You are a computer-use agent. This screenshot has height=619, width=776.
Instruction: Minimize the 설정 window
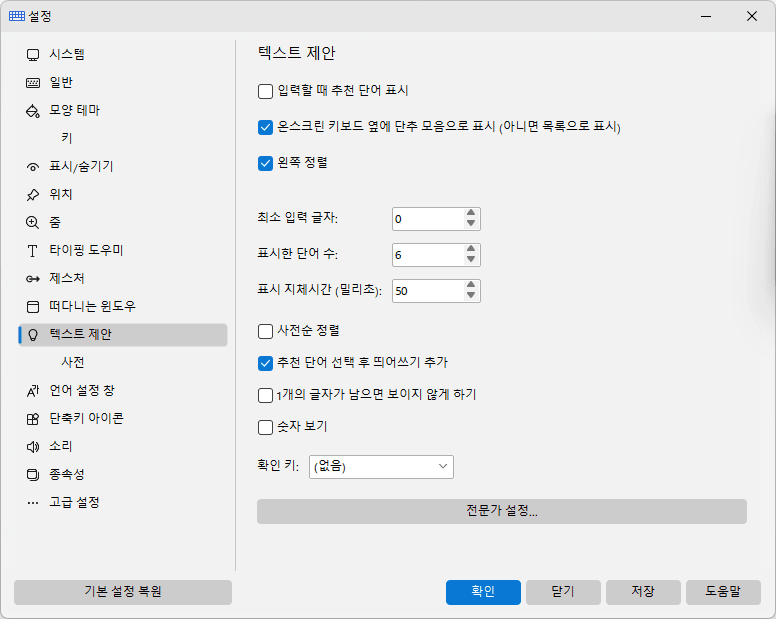[x=706, y=16]
